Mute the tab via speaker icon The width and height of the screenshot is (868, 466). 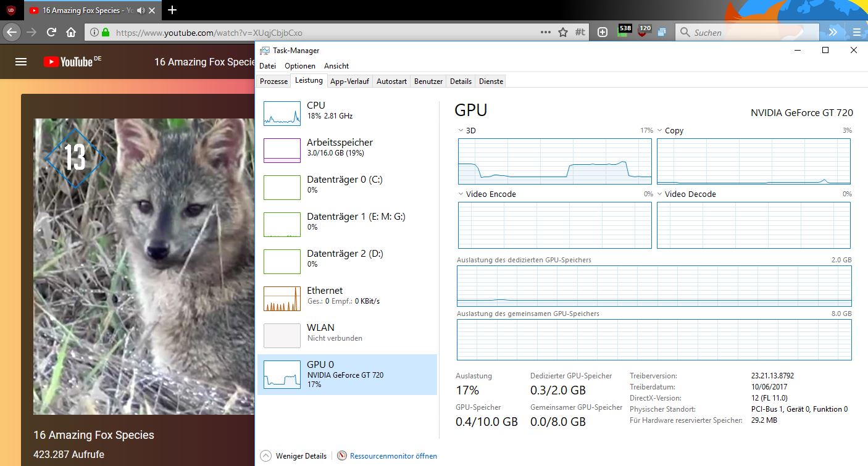[x=140, y=10]
